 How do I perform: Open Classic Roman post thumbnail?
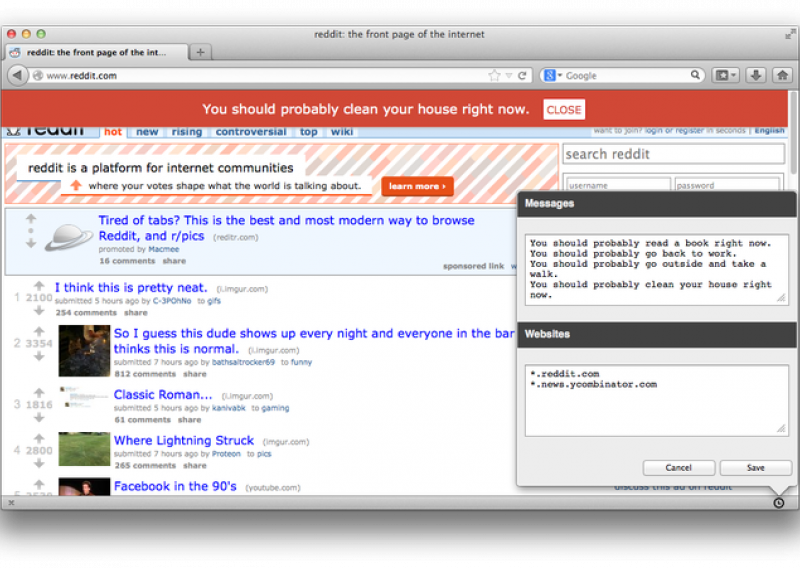tap(84, 398)
